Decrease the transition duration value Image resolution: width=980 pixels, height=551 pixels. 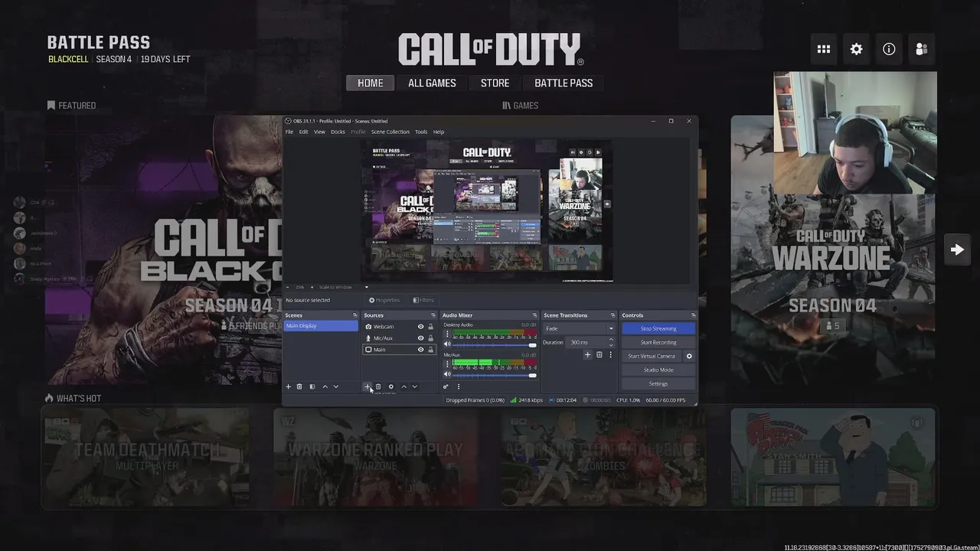tap(610, 344)
